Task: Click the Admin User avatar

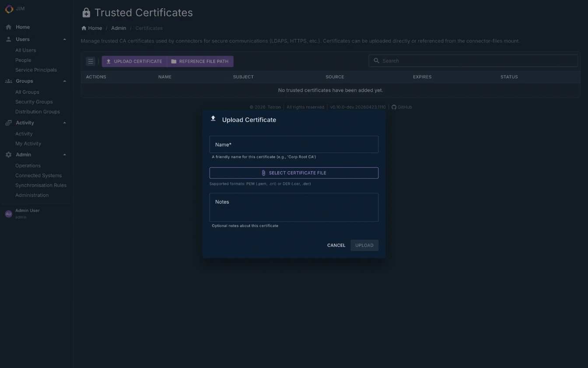Action: [x=8, y=213]
